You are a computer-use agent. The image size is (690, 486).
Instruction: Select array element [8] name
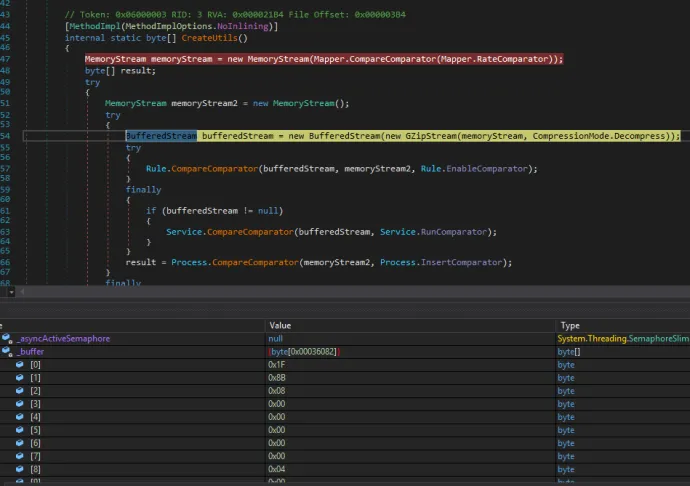coord(35,469)
